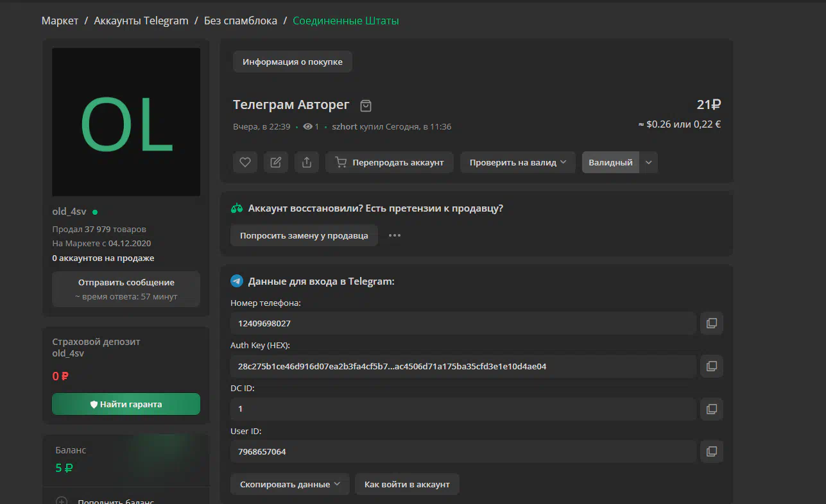Expand Скопировать данные dropdown
Image resolution: width=826 pixels, height=504 pixels.
coord(290,484)
